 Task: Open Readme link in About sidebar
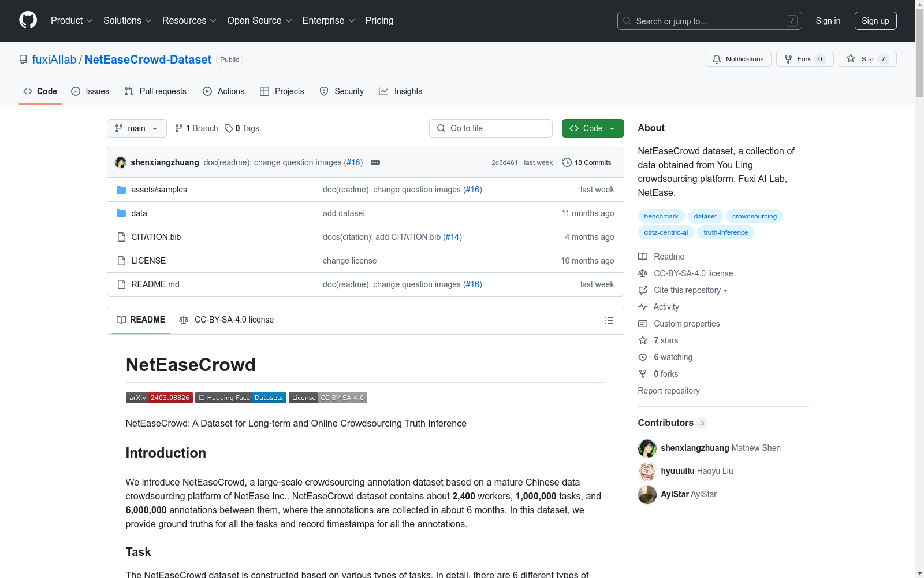coord(661,257)
